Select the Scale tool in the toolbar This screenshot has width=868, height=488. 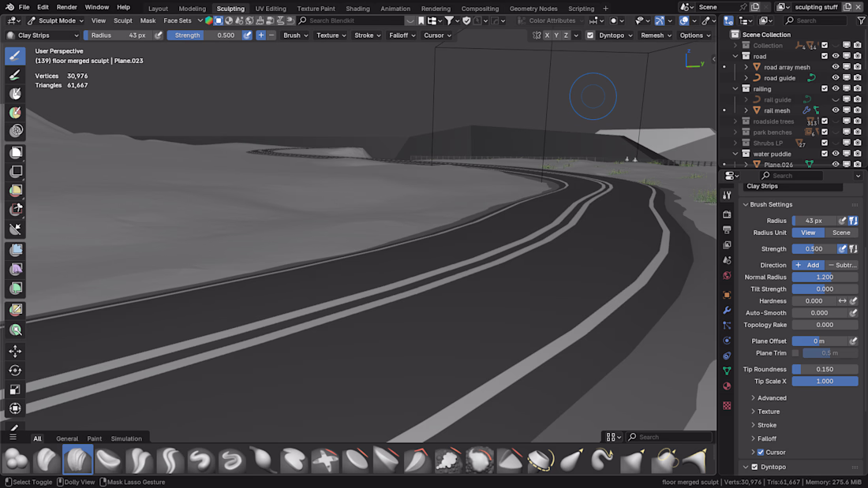[x=16, y=389]
